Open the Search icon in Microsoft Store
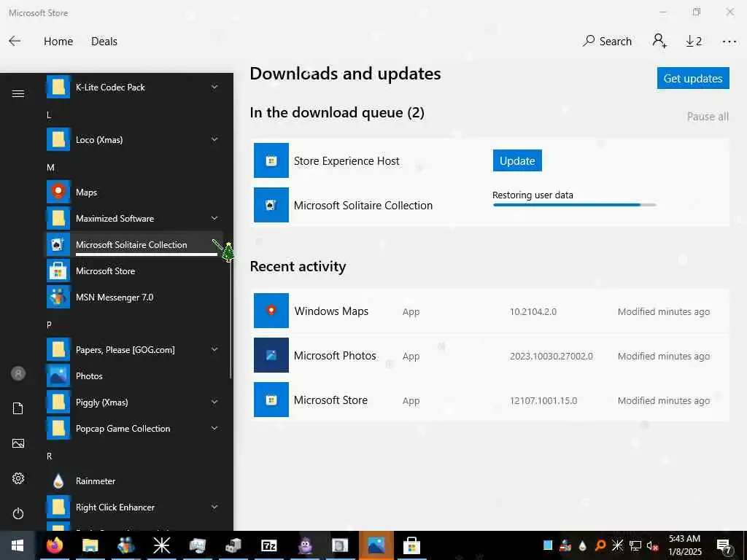 (589, 41)
